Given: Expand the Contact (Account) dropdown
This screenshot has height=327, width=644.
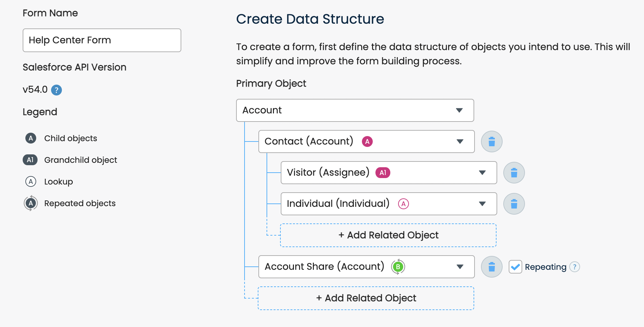Looking at the screenshot, I should pos(460,141).
